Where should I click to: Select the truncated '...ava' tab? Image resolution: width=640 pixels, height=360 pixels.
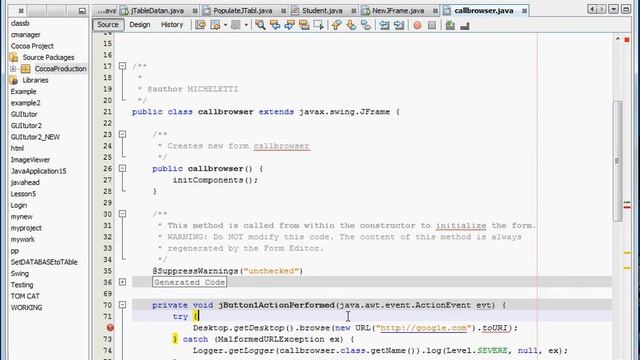point(106,11)
